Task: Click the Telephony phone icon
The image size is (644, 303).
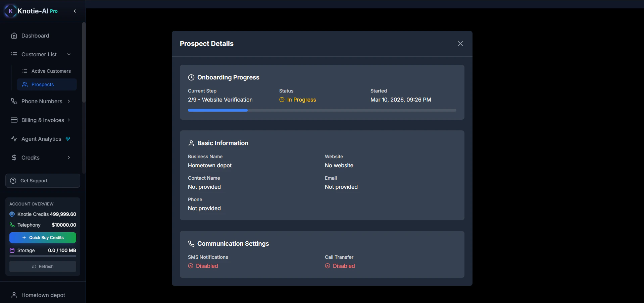Action: 12,225
